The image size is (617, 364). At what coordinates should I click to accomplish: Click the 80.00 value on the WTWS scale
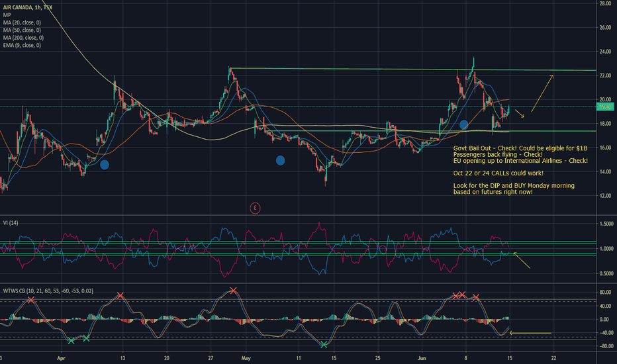605,293
